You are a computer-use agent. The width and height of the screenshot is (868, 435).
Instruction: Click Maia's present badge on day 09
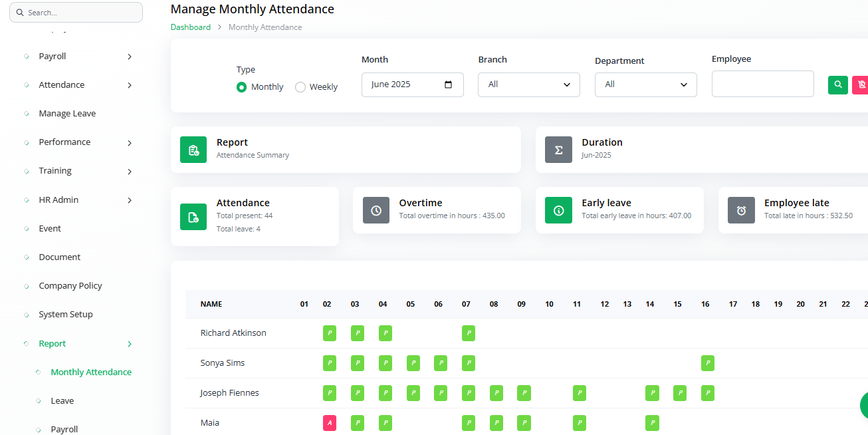click(x=524, y=423)
